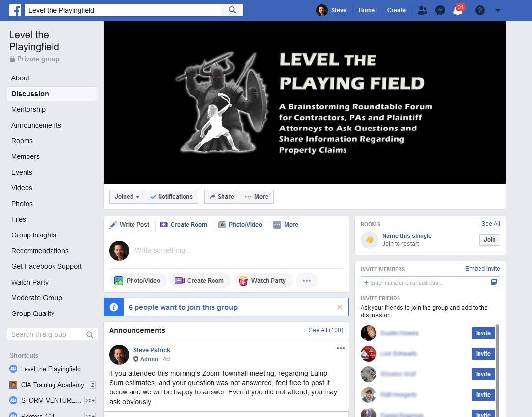Click the Create Room pill button
Screen dimensions: 532x417
coord(200,281)
